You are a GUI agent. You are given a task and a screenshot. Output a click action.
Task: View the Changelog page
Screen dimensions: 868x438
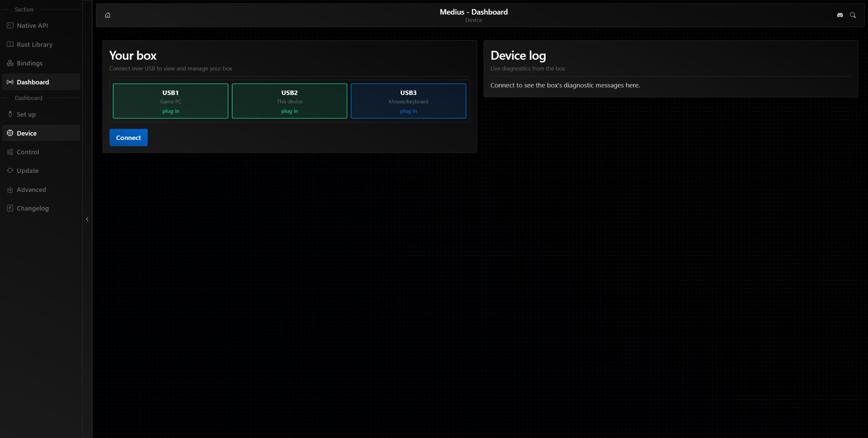[41, 208]
